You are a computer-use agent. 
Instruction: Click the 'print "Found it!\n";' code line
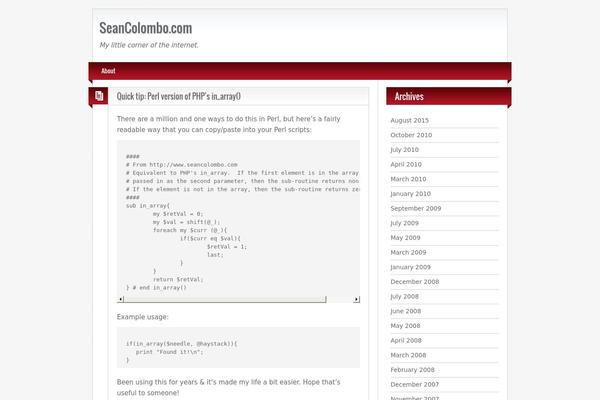point(170,352)
